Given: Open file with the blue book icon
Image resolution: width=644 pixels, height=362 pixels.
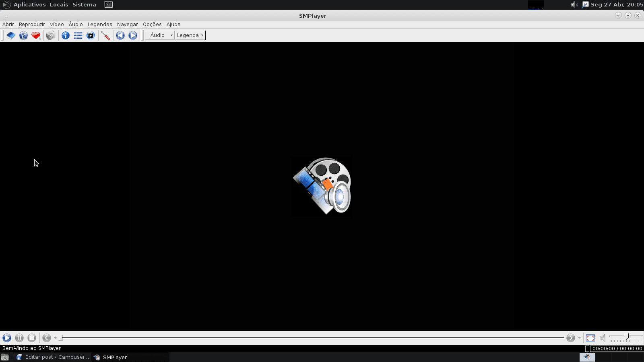Looking at the screenshot, I should [x=11, y=35].
